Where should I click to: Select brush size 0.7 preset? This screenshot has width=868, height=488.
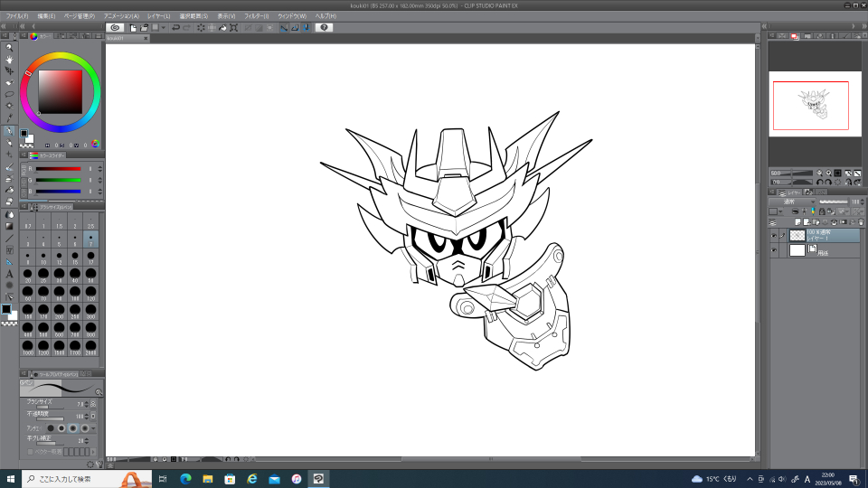click(x=27, y=222)
